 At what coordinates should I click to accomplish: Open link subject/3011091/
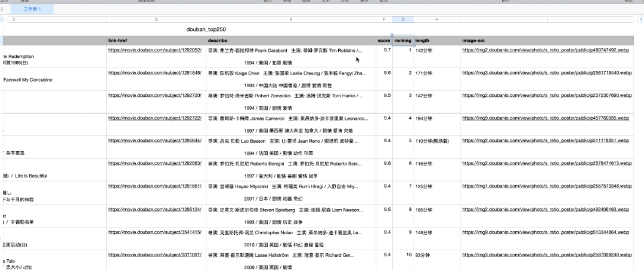point(155,255)
